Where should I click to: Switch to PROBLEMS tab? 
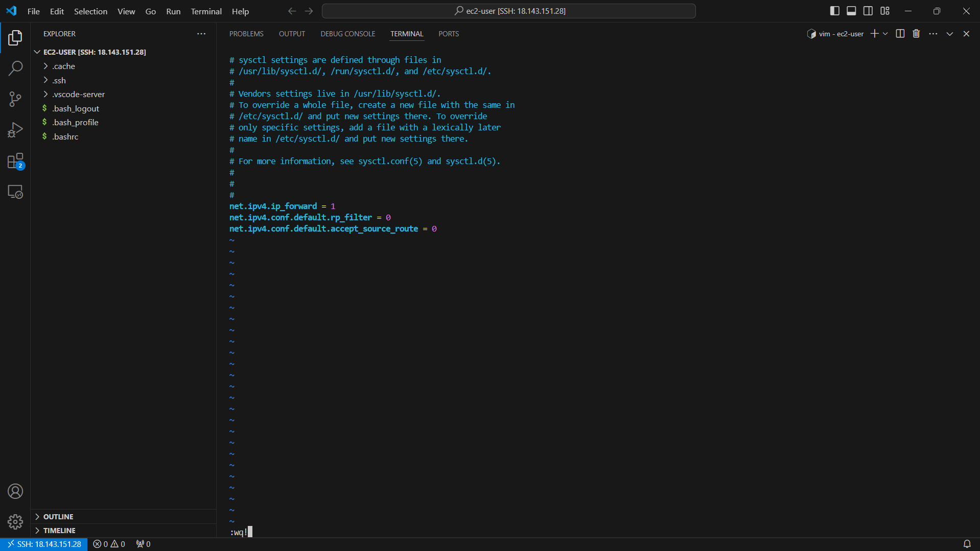pyautogui.click(x=246, y=34)
